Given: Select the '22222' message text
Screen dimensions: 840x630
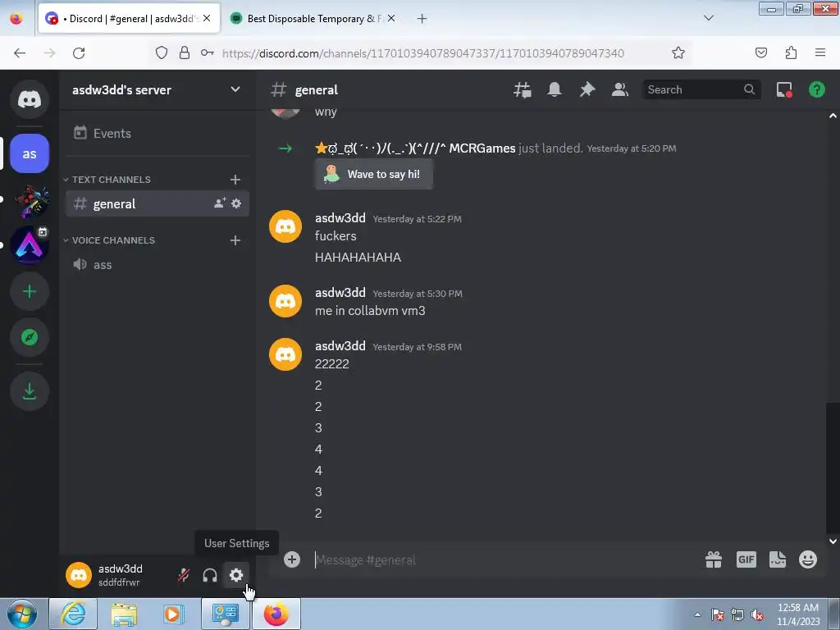Looking at the screenshot, I should pos(332,364).
